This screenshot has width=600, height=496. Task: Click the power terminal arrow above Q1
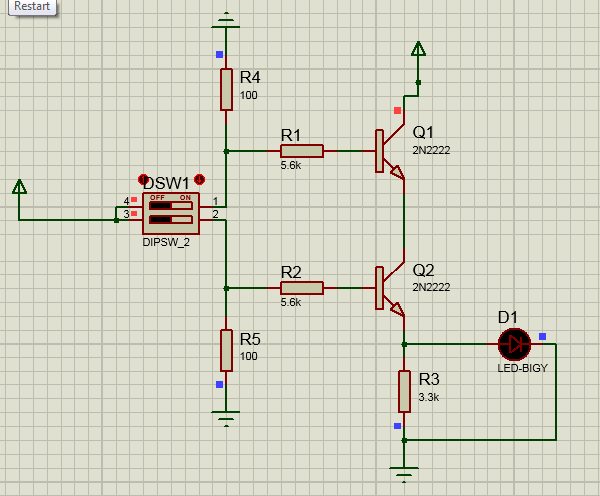click(418, 49)
